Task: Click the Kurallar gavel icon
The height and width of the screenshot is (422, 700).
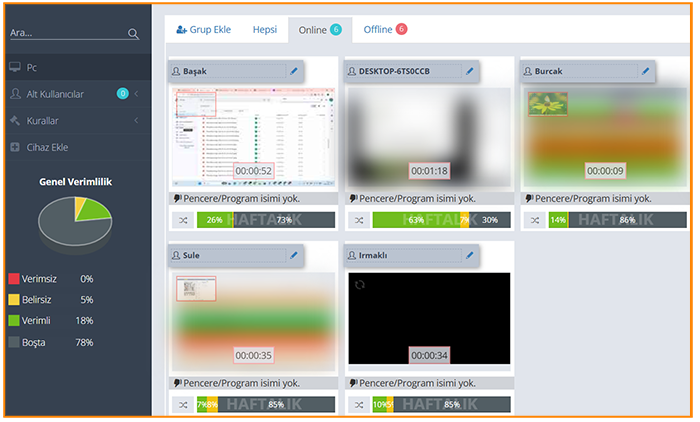Action: tap(15, 120)
